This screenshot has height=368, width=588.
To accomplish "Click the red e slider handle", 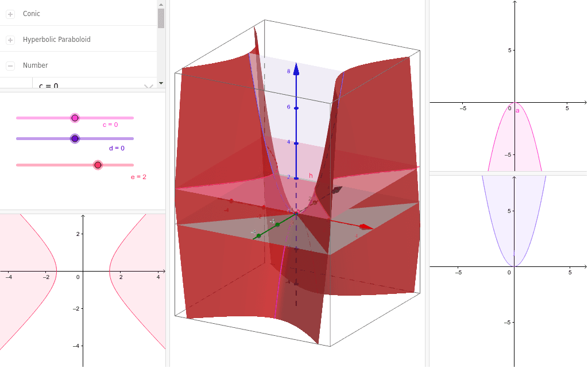I will click(98, 165).
